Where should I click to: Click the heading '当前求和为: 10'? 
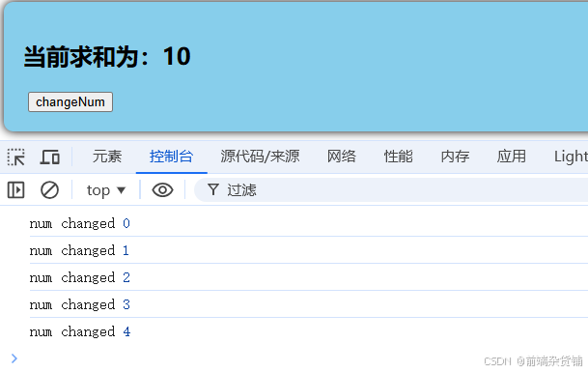pos(107,57)
